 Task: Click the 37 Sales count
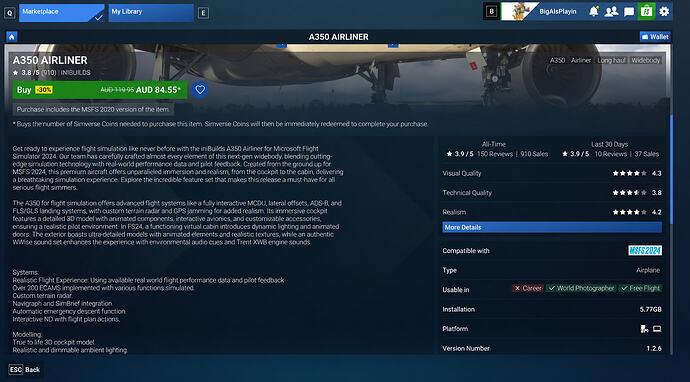(646, 154)
